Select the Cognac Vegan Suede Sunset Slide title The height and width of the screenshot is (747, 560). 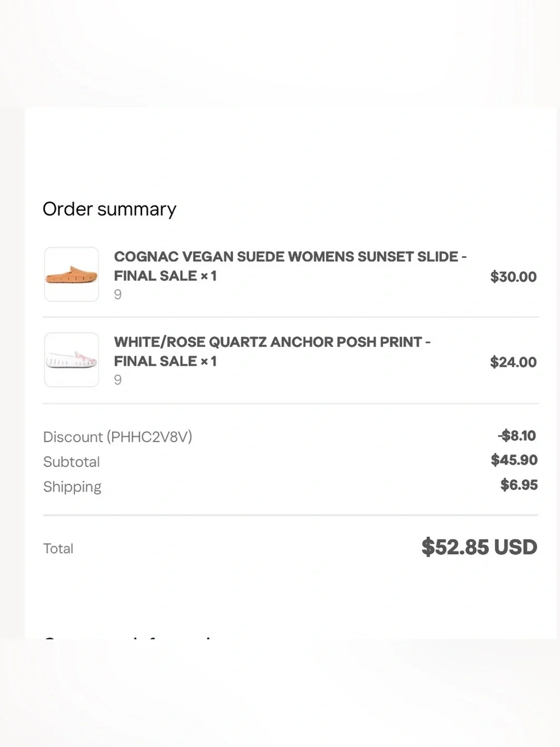290,266
